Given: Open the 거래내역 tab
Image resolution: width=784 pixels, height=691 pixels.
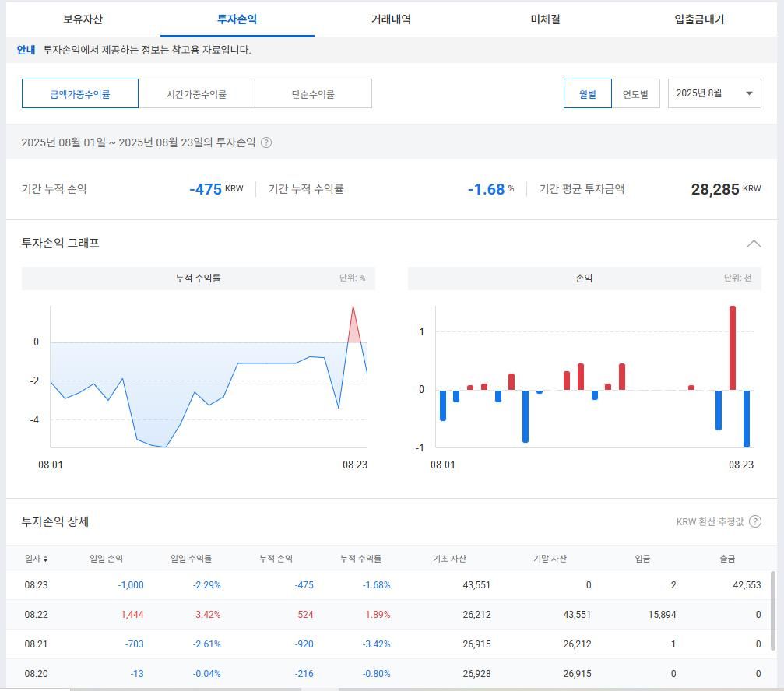Looking at the screenshot, I should coord(391,19).
